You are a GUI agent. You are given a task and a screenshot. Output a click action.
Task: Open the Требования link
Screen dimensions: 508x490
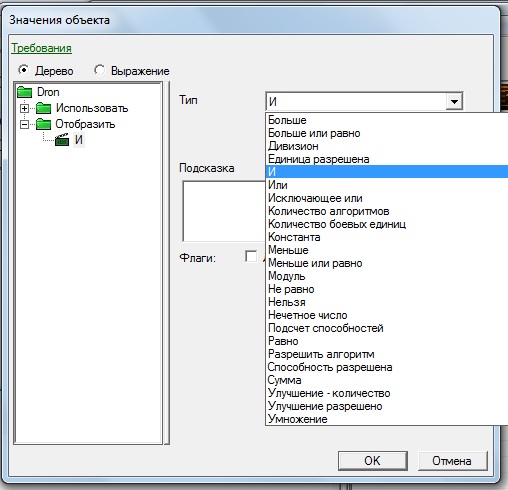42,48
